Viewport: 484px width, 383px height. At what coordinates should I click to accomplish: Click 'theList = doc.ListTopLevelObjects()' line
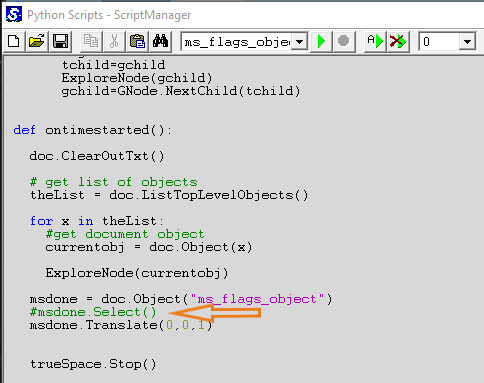pyautogui.click(x=169, y=195)
